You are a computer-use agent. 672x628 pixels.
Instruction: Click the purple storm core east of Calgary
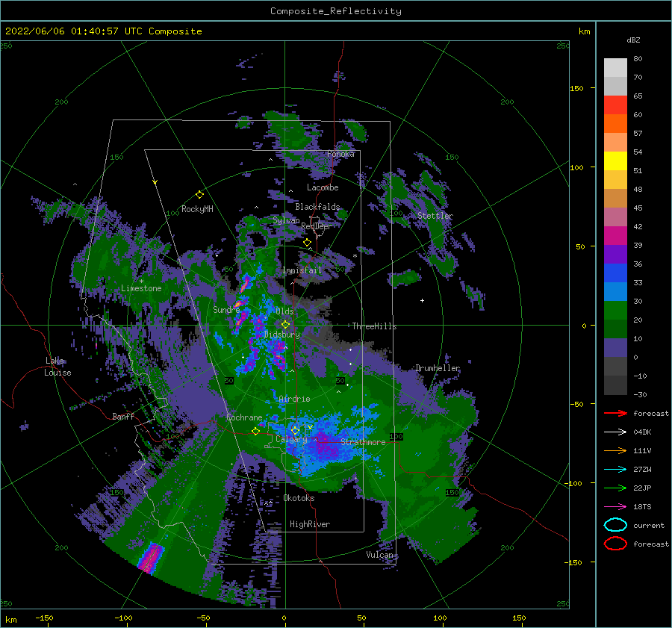tap(325, 447)
